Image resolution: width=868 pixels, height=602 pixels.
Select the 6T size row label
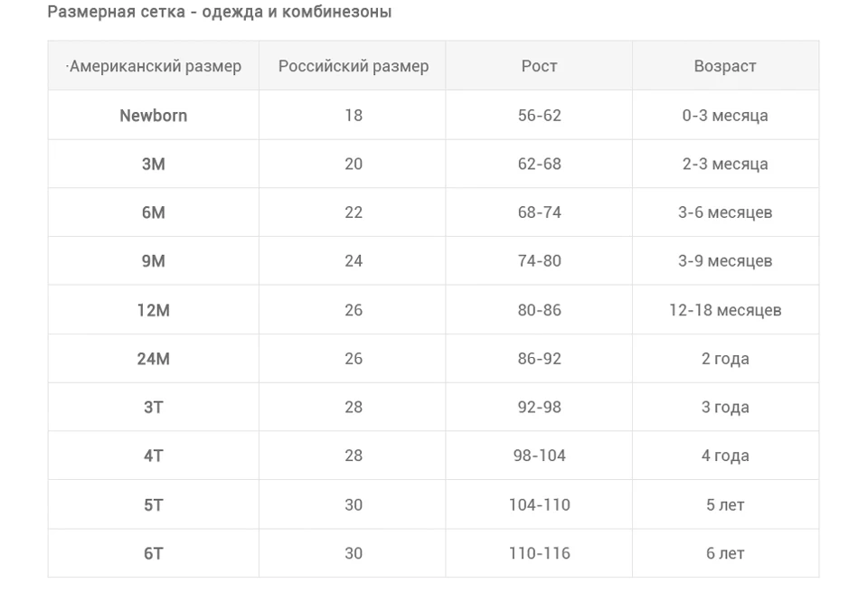[154, 553]
